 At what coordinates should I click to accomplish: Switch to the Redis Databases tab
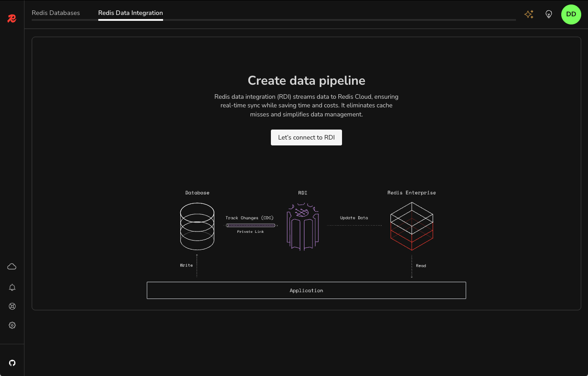(x=56, y=13)
